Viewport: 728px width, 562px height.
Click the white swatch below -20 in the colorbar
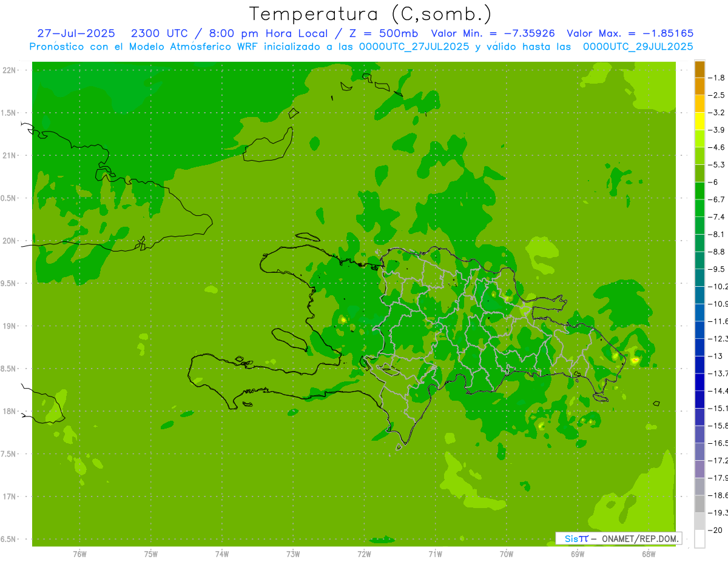[699, 538]
